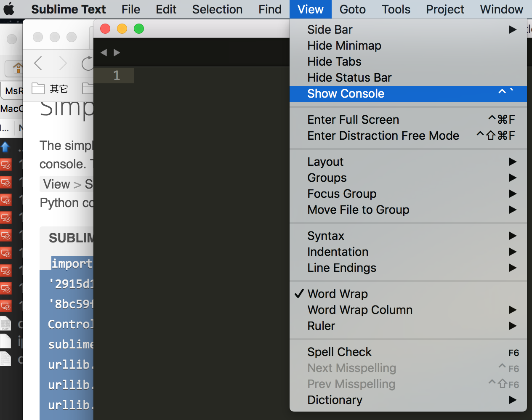Viewport: 532px width, 420px height.
Task: Close the open View menu
Action: (311, 9)
